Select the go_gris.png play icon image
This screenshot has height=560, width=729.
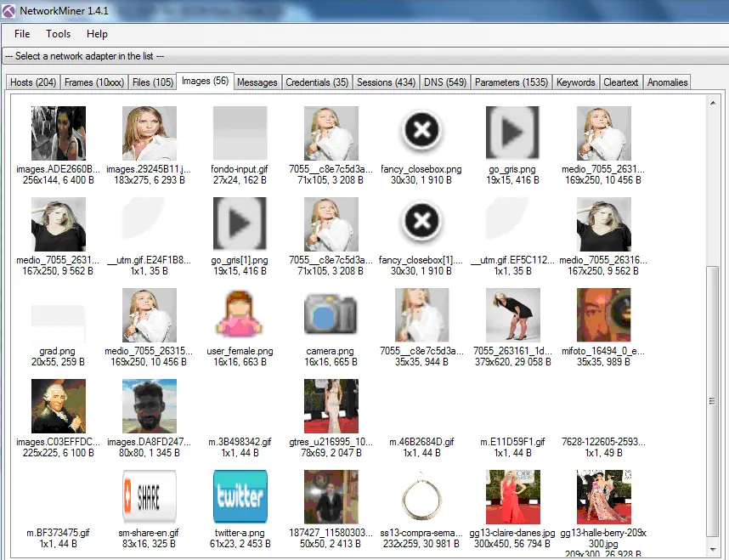pyautogui.click(x=512, y=133)
